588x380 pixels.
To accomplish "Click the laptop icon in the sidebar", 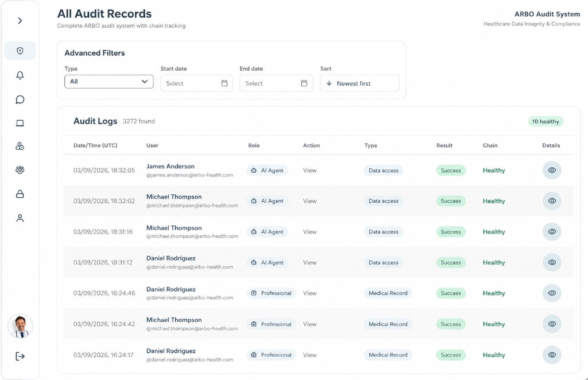I will click(x=20, y=123).
